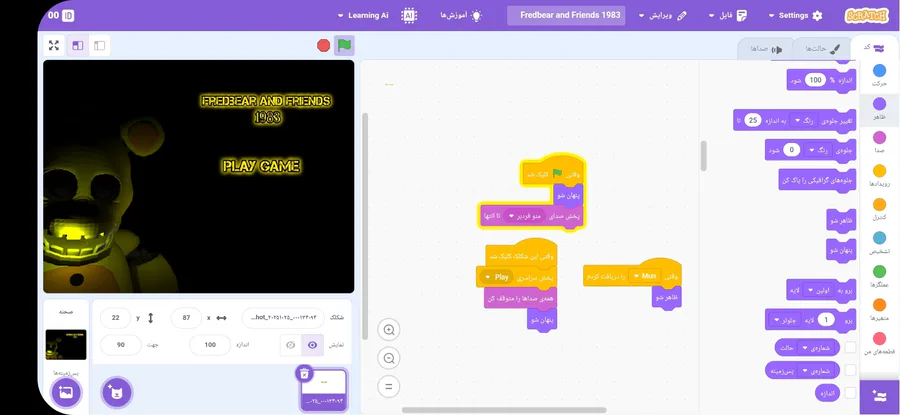Select the متغیرها (Variables) category
This screenshot has width=900, height=415.
pyautogui.click(x=879, y=309)
